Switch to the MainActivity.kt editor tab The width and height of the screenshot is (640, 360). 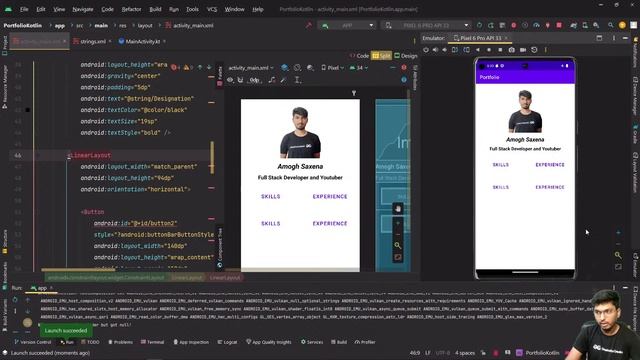click(x=142, y=41)
